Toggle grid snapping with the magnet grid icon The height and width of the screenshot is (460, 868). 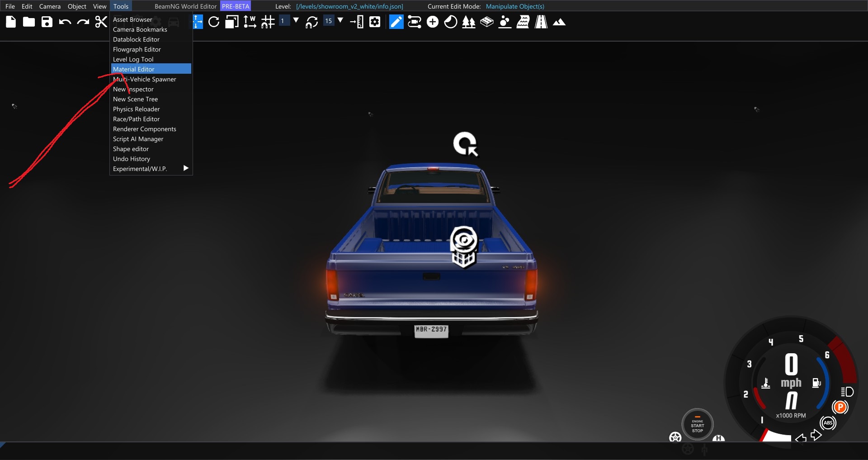click(x=268, y=22)
